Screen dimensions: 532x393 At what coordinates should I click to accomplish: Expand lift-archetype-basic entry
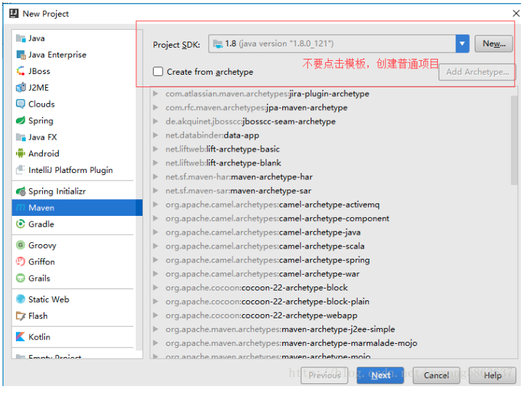coord(156,149)
